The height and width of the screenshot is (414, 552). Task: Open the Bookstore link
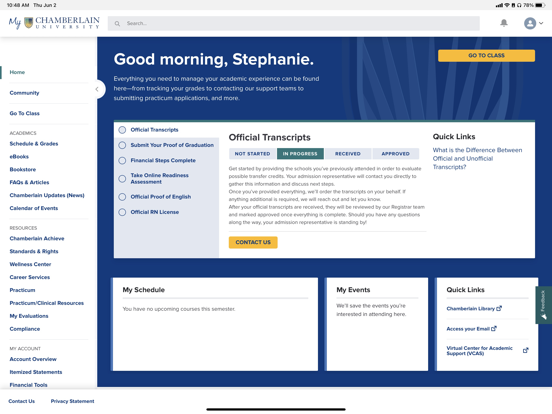pos(23,169)
